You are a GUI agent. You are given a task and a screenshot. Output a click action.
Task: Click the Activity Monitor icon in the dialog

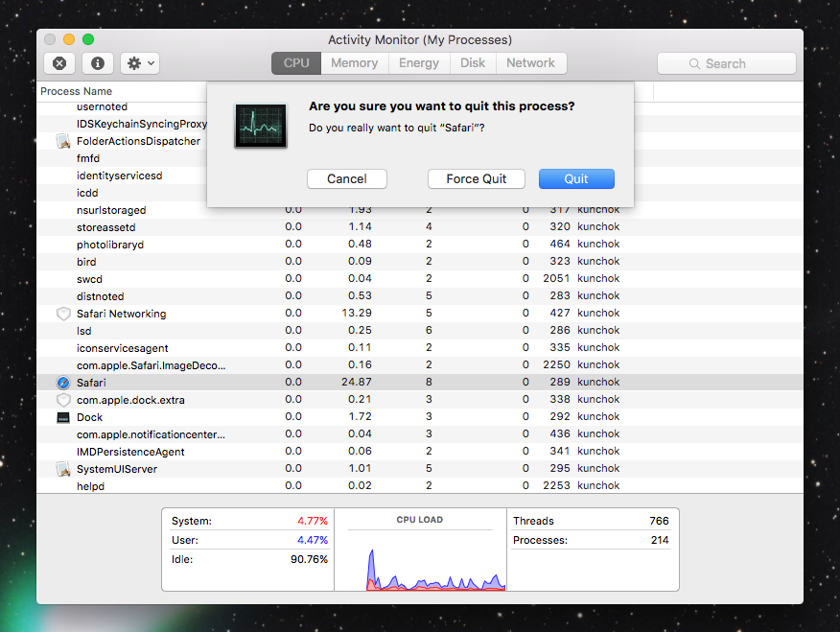(261, 126)
